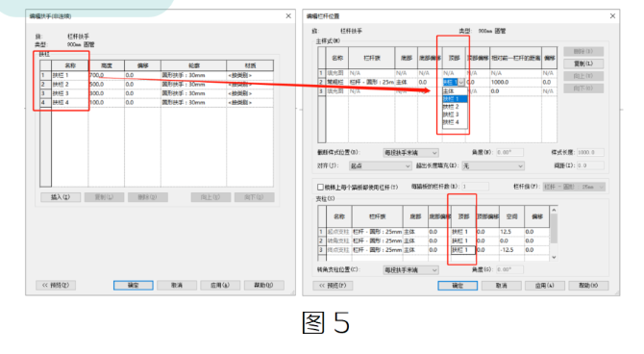Click 顶部 column header in main pattern table
The image size is (644, 354).
455,58
